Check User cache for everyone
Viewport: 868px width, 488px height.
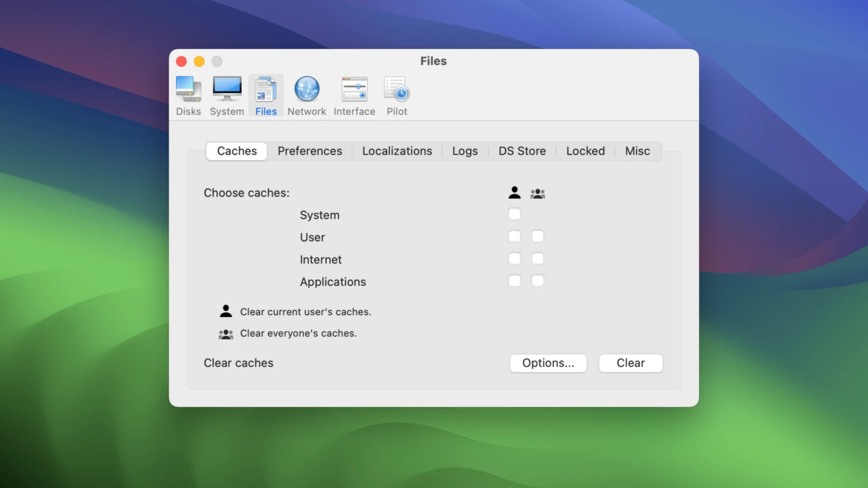(538, 236)
